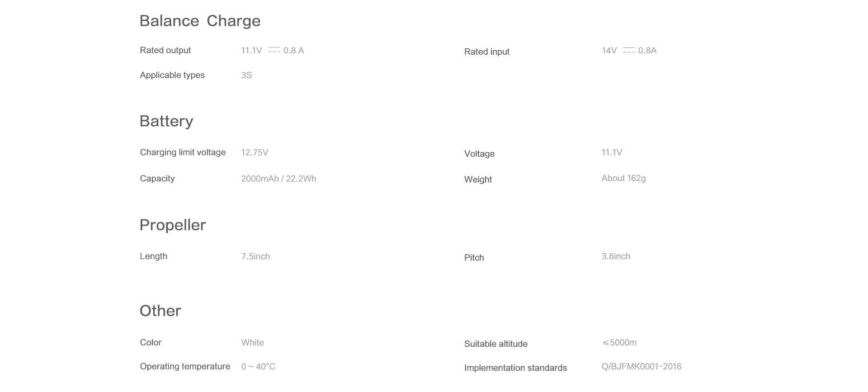
Task: Click the Balance Charge heading
Action: [x=200, y=21]
